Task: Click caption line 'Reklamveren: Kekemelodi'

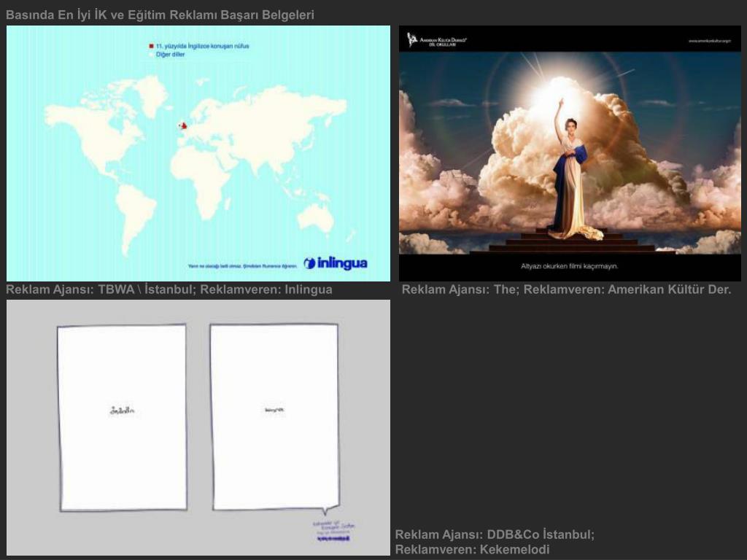Action: [x=472, y=550]
